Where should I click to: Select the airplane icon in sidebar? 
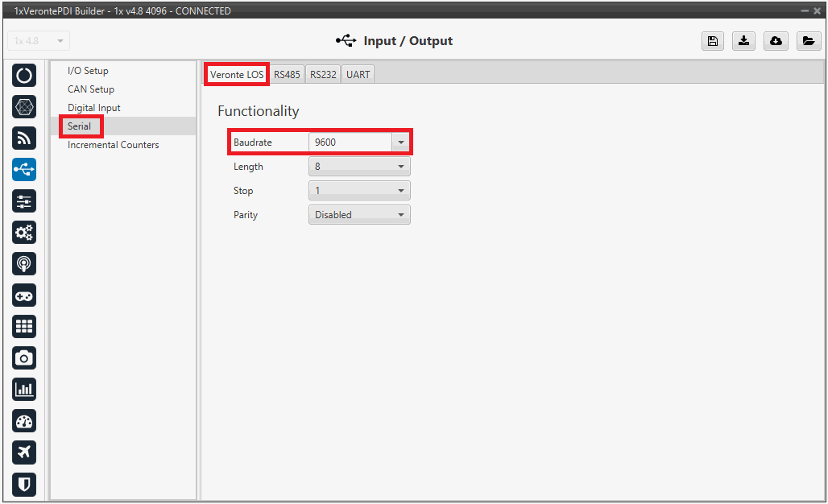25,452
